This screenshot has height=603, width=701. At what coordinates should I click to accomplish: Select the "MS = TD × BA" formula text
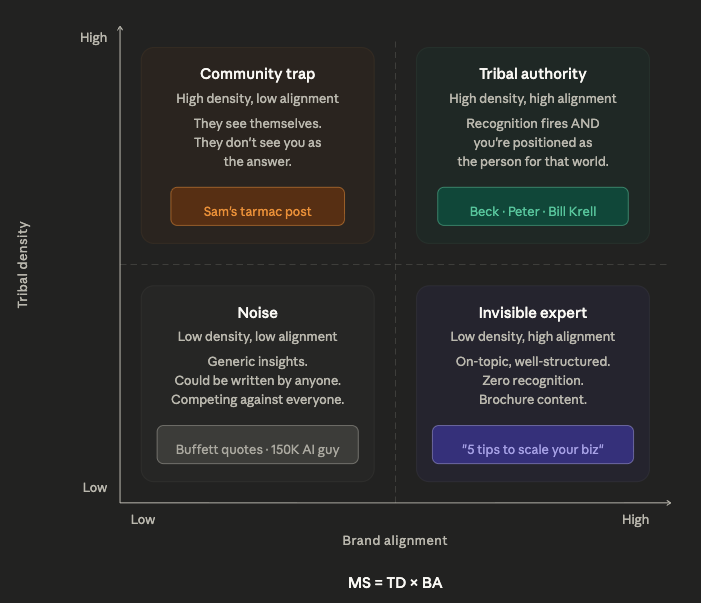[x=395, y=583]
